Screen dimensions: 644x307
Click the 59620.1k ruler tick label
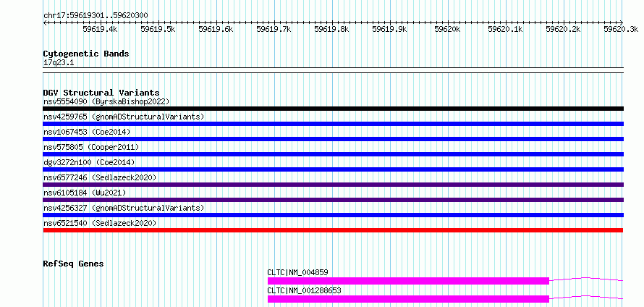[x=505, y=29]
